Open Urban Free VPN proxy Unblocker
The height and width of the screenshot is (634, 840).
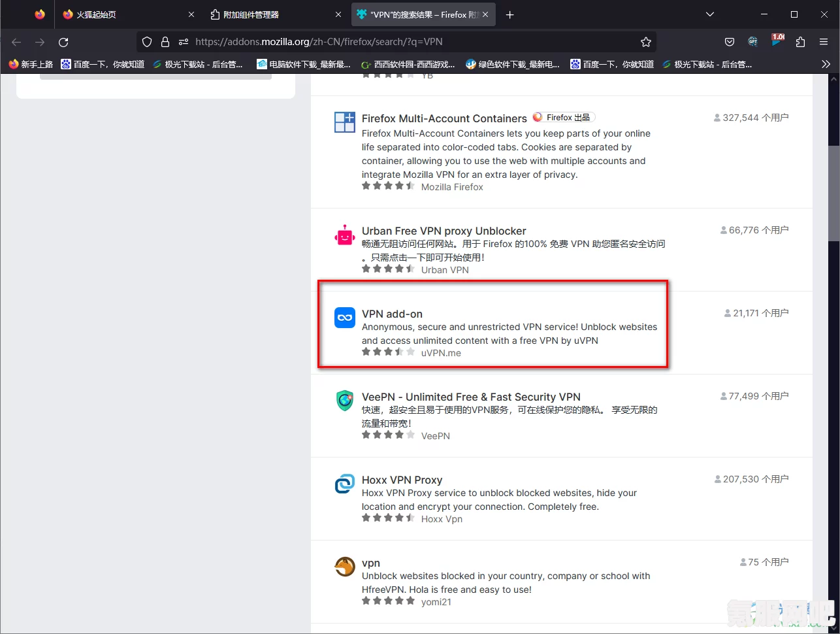click(444, 231)
